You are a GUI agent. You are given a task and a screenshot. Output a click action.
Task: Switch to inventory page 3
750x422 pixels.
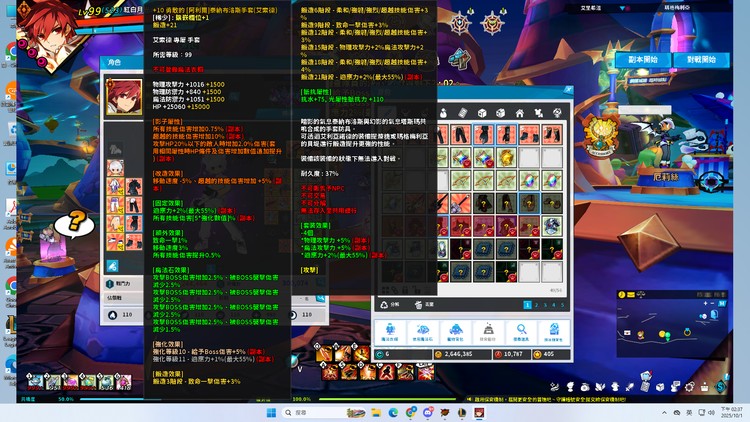pos(545,305)
